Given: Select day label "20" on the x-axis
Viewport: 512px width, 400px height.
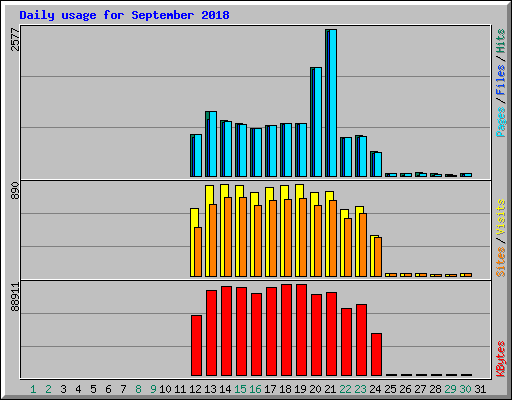Looking at the screenshot, I should (x=315, y=389).
